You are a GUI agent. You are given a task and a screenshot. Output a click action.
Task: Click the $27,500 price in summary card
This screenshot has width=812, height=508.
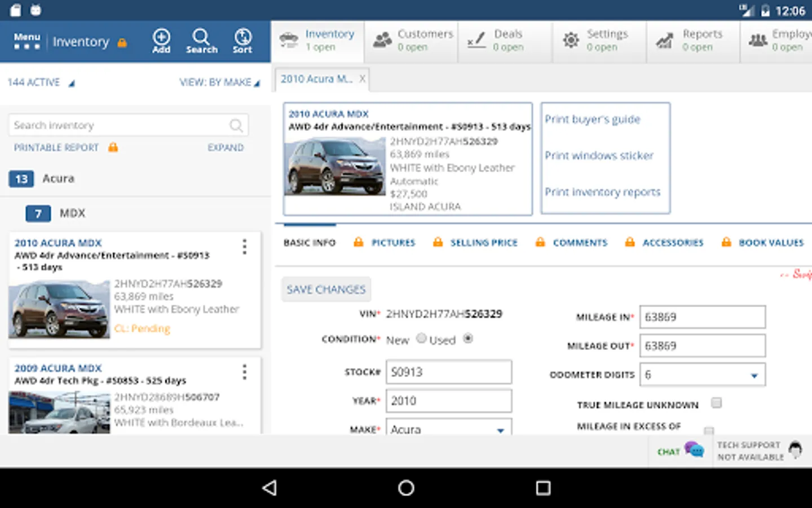click(409, 194)
